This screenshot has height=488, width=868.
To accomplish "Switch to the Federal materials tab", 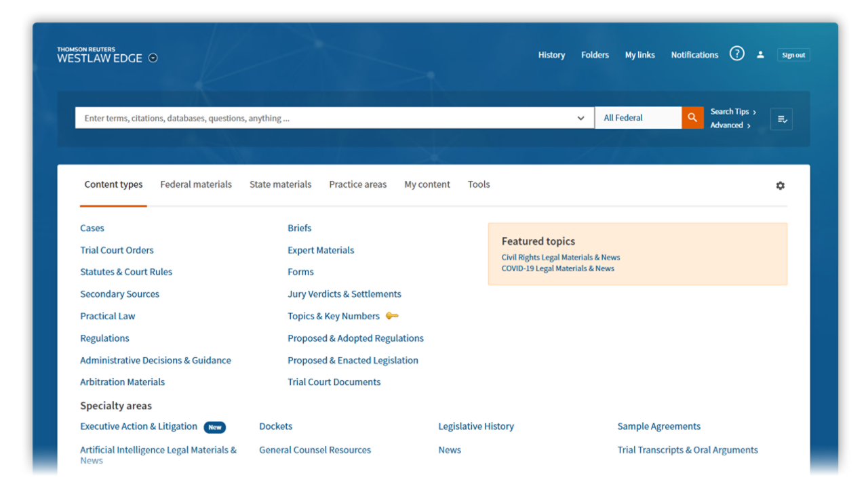I will (x=196, y=184).
